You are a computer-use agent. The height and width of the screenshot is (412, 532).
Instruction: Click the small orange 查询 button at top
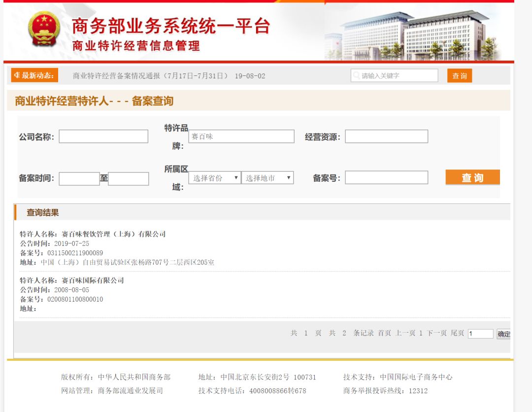coord(459,76)
